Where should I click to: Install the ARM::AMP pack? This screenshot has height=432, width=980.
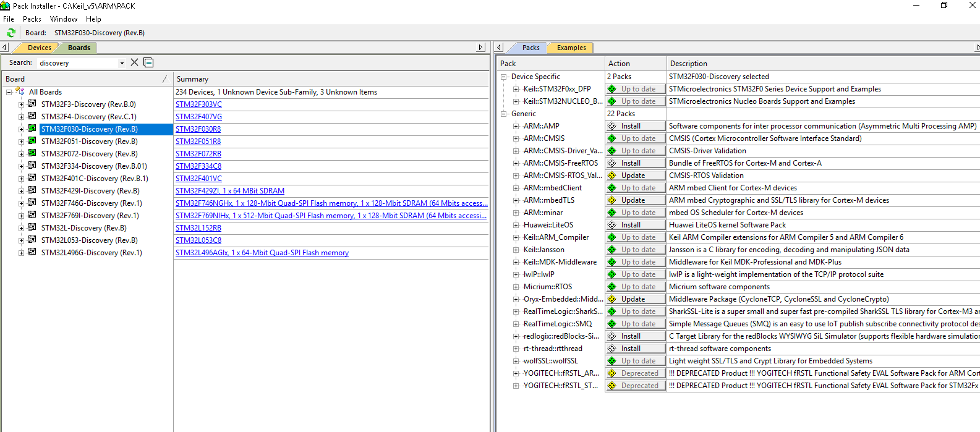click(635, 126)
